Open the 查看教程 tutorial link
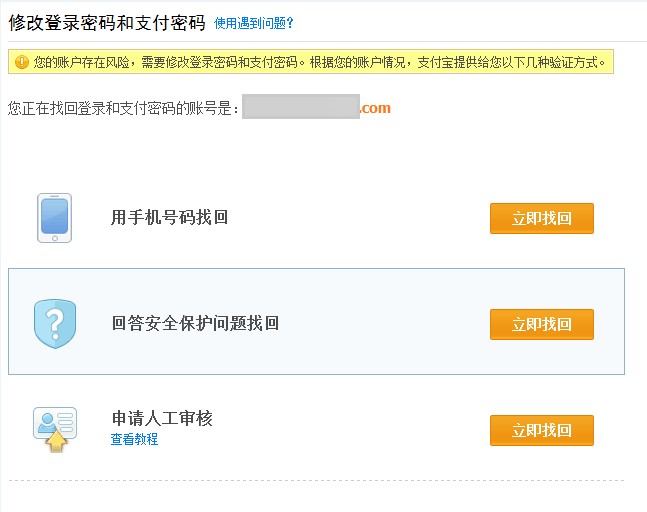 point(134,439)
